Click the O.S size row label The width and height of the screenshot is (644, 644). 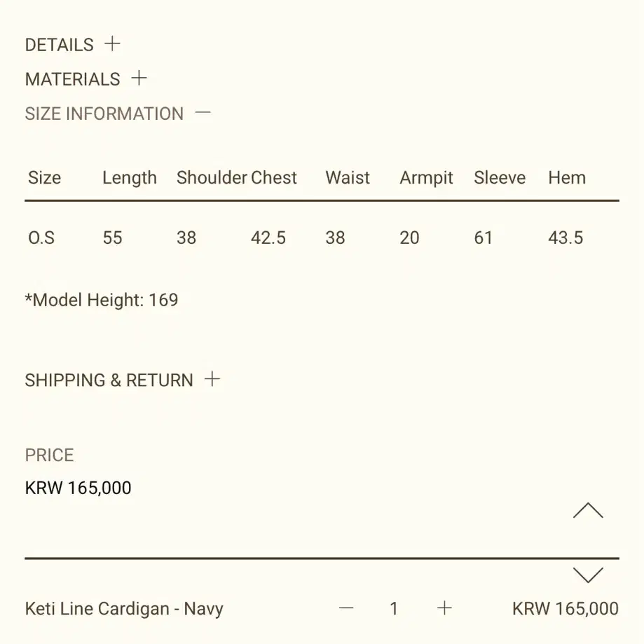[x=41, y=238]
